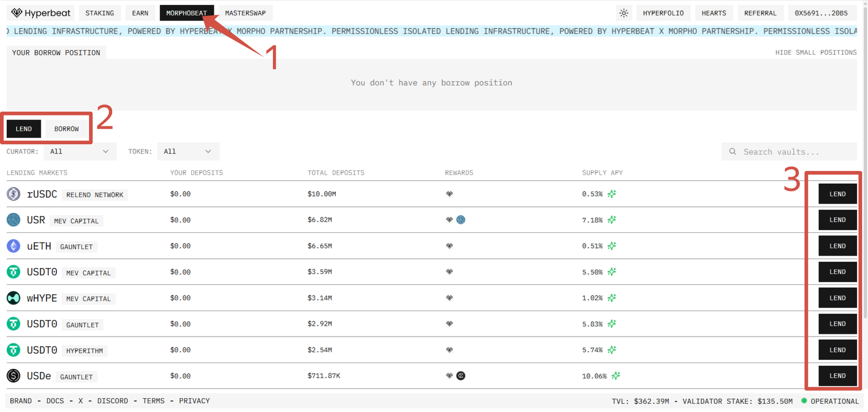Toggle Hide Small Positions
868x412 pixels.
pos(815,53)
